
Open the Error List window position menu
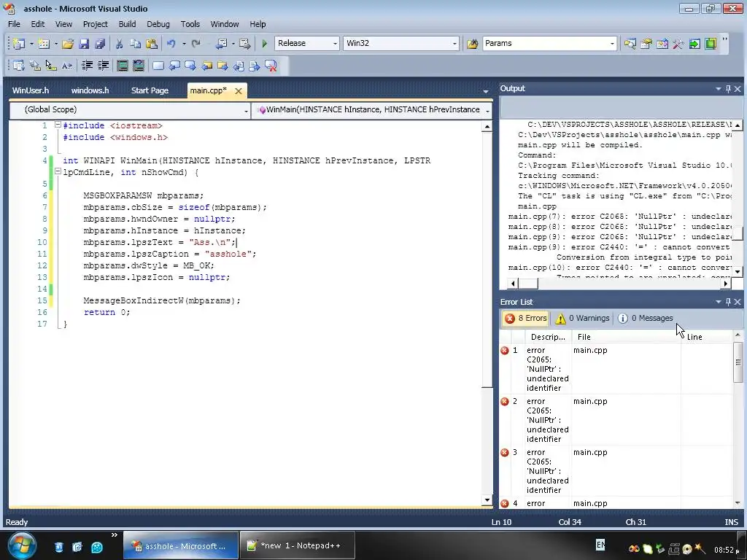tap(718, 302)
